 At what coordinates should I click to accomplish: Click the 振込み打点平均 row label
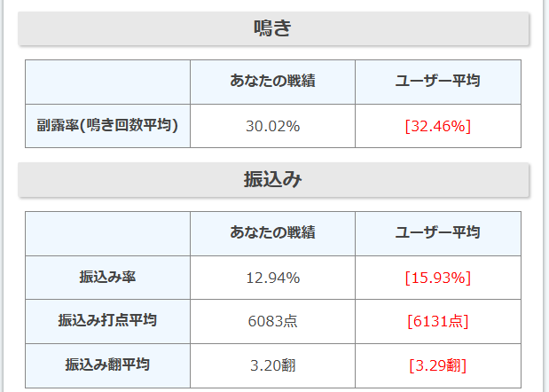coord(107,321)
